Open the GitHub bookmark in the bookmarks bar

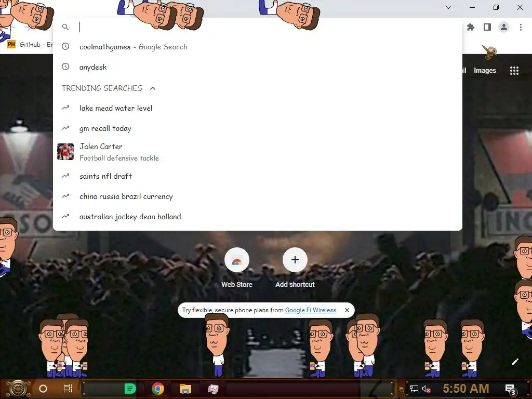(31, 45)
